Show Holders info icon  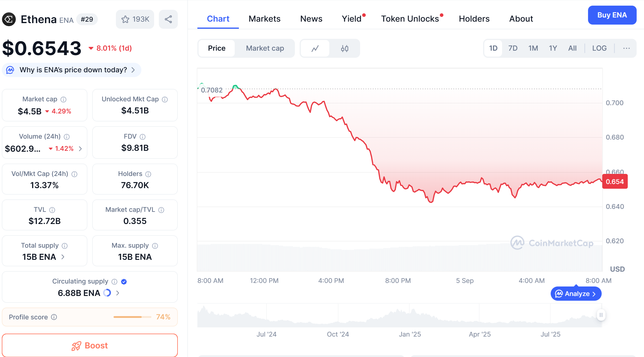point(148,174)
